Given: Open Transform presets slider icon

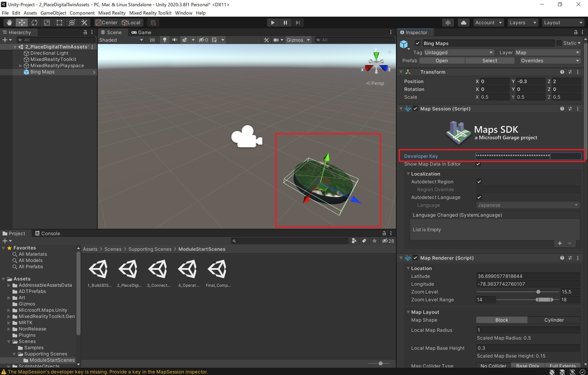Looking at the screenshot, I should [570, 72].
